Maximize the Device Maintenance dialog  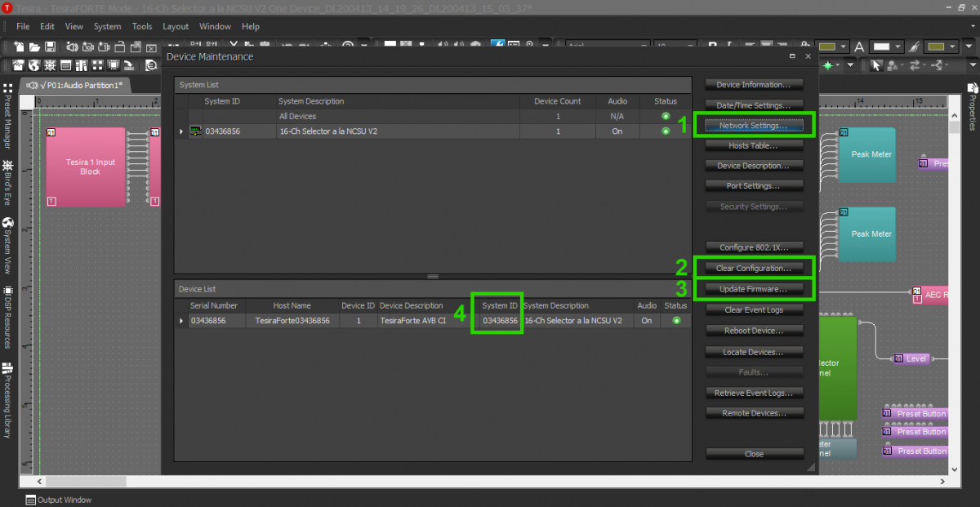(x=792, y=57)
